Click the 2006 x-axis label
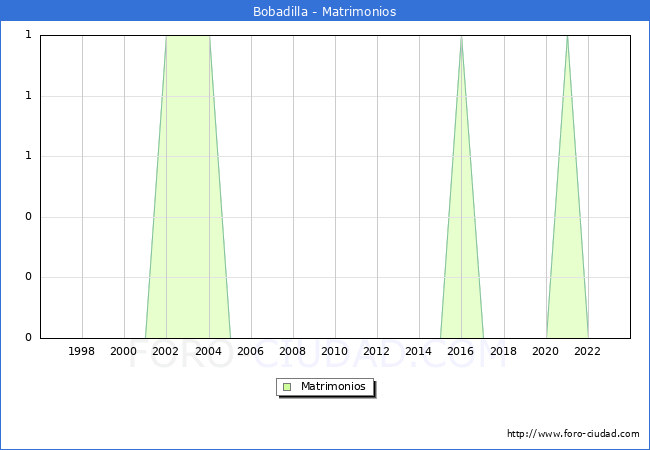Screen dimensions: 650x450 click(250, 351)
